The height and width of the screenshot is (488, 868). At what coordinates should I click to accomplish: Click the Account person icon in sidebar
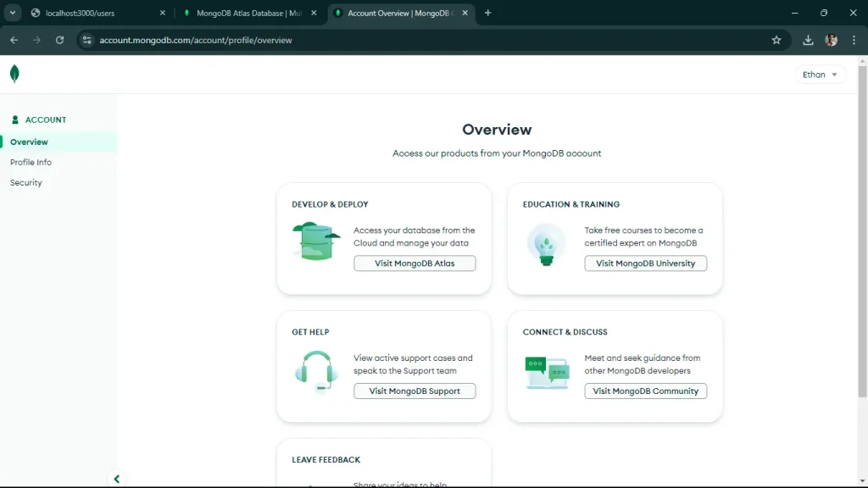pos(15,119)
